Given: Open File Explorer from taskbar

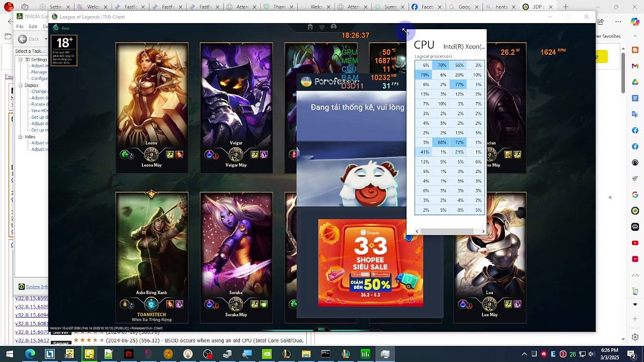Looking at the screenshot, I should (x=306, y=354).
